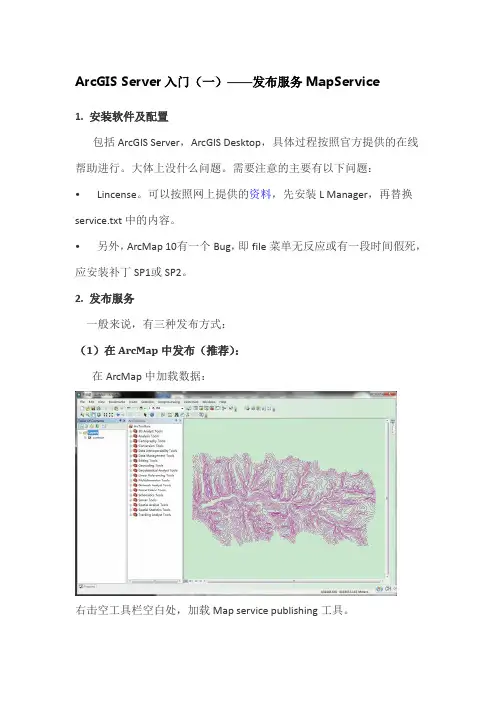Select 3D Analyst Tools toolbox
The width and height of the screenshot is (496, 702).
[x=150, y=431]
